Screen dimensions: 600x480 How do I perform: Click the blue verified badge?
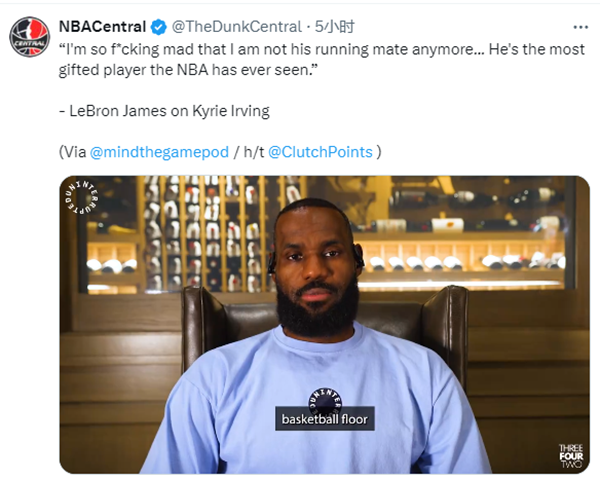[158, 27]
